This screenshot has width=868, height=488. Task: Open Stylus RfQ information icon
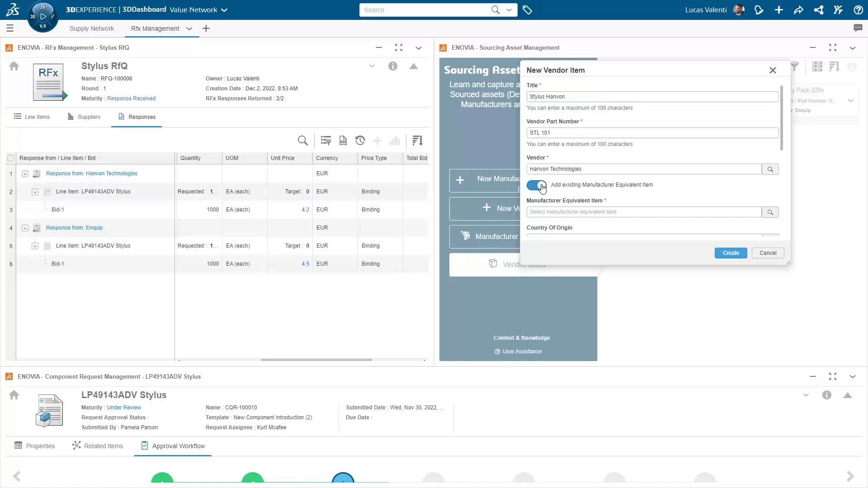[x=392, y=66]
